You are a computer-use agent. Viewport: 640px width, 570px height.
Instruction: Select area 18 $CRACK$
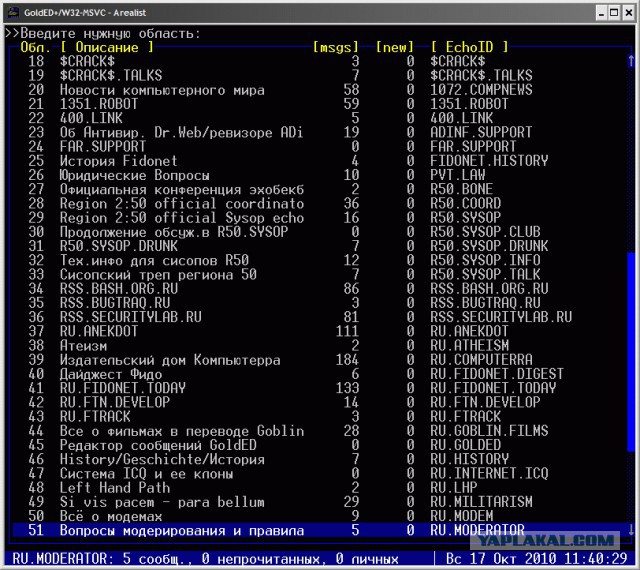[320, 61]
